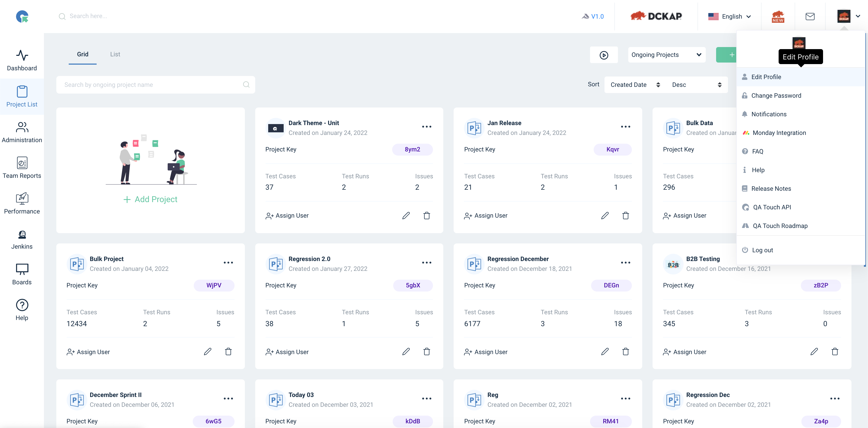The height and width of the screenshot is (428, 868).
Task: Open Regression 2.0 more options menu
Action: pyautogui.click(x=427, y=263)
